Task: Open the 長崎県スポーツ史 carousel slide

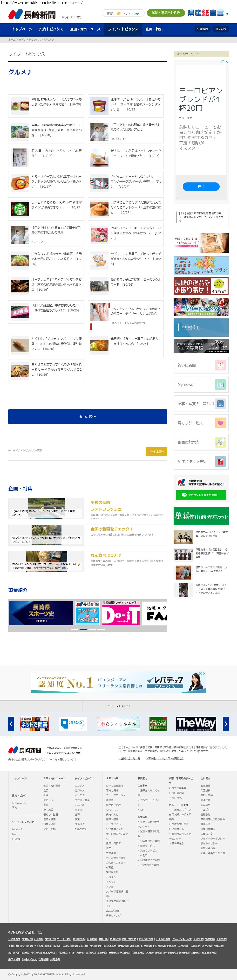Action: tap(41, 613)
